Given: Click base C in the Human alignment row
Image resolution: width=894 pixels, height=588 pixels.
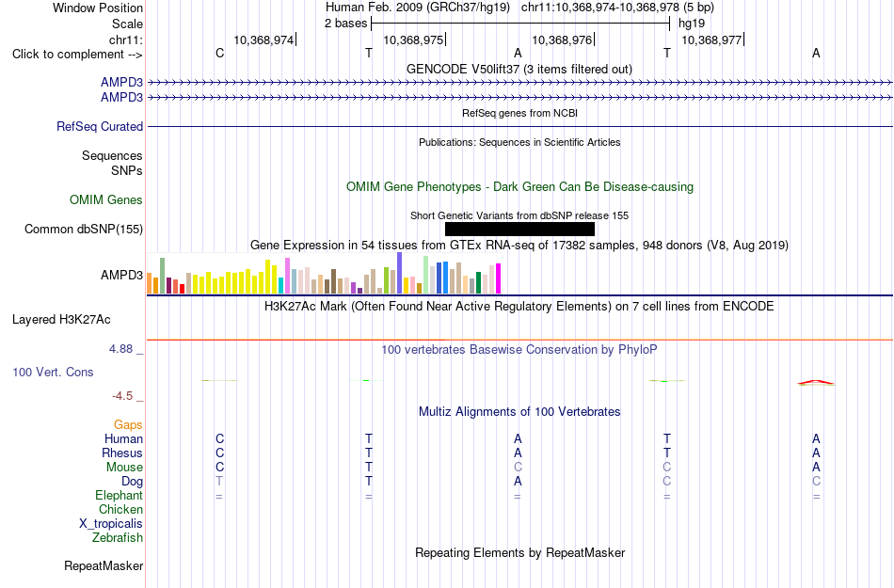Looking at the screenshot, I should 219,438.
